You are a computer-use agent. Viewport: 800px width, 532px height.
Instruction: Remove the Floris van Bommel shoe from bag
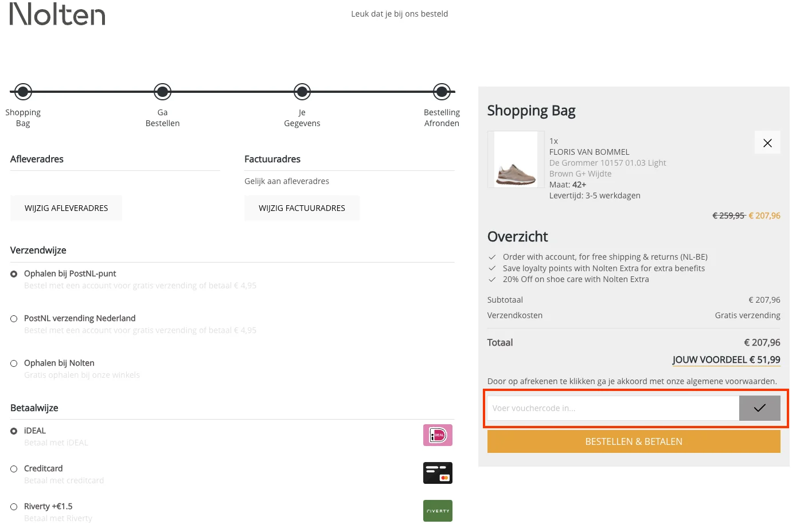tap(767, 143)
